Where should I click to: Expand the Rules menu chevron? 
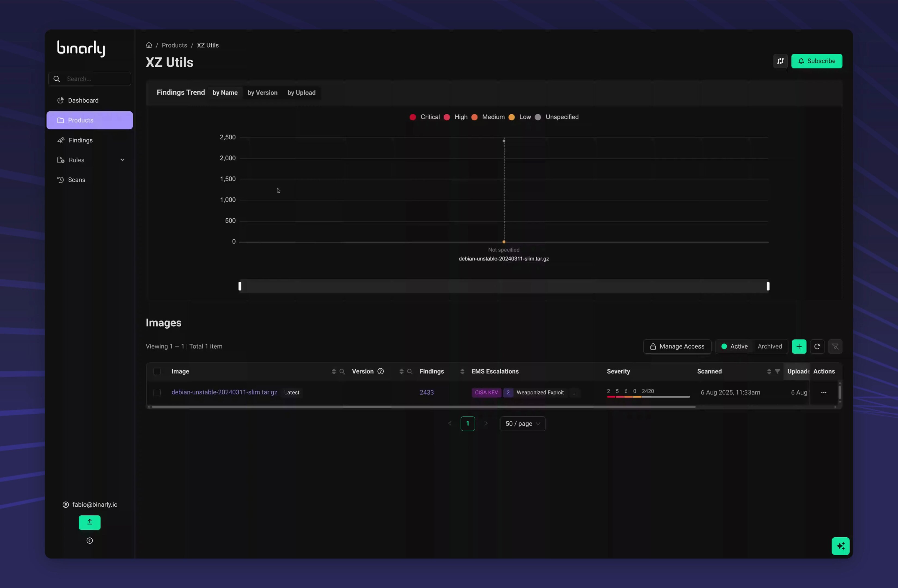[122, 160]
